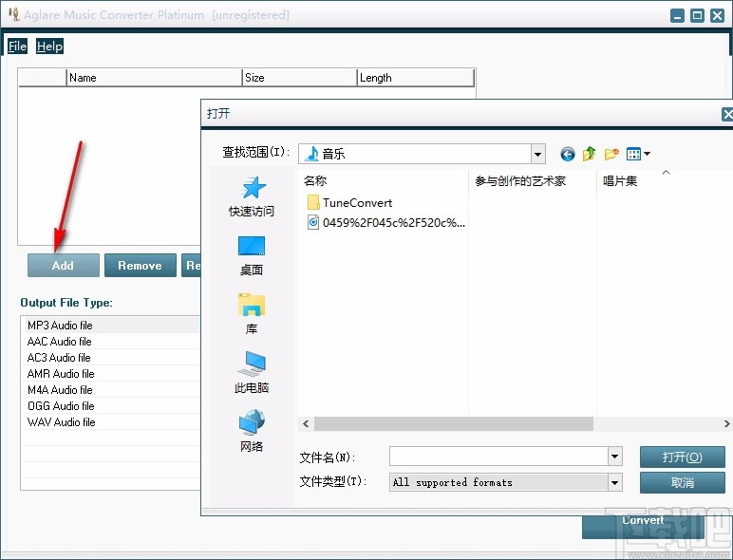The image size is (733, 560).
Task: Click the Length column header
Action: coord(416,78)
